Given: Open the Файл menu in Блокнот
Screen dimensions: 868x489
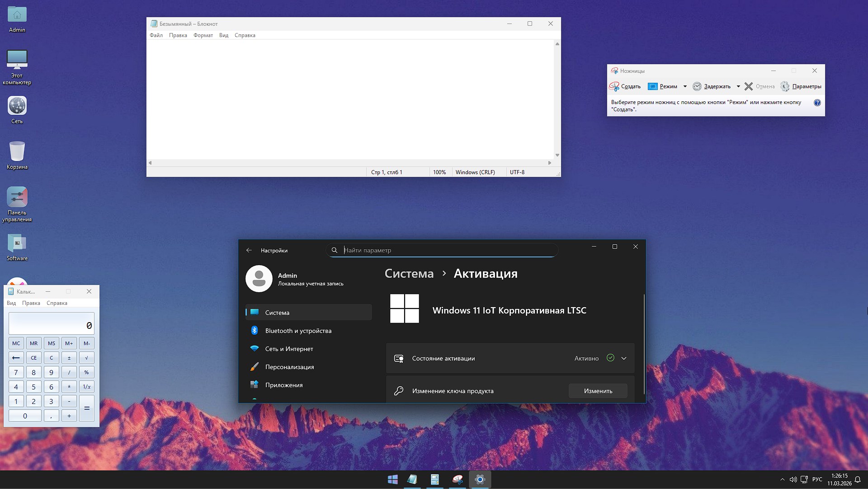Looking at the screenshot, I should (156, 35).
